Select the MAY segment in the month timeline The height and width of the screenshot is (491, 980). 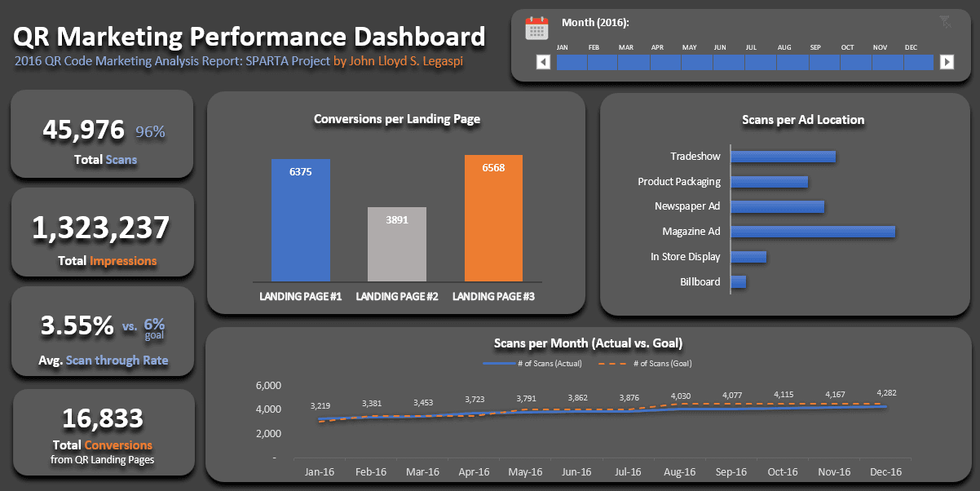coord(697,62)
